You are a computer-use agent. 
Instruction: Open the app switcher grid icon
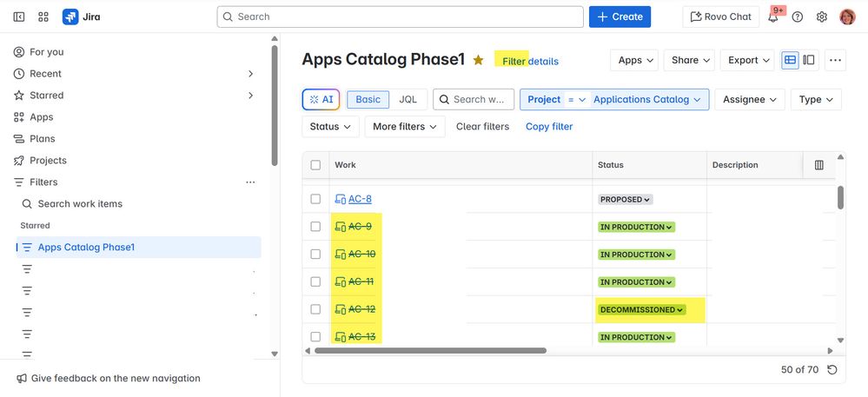point(43,17)
